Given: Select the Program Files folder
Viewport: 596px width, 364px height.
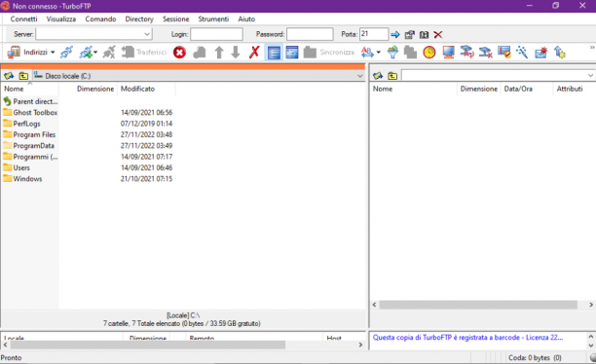Looking at the screenshot, I should [x=29, y=134].
